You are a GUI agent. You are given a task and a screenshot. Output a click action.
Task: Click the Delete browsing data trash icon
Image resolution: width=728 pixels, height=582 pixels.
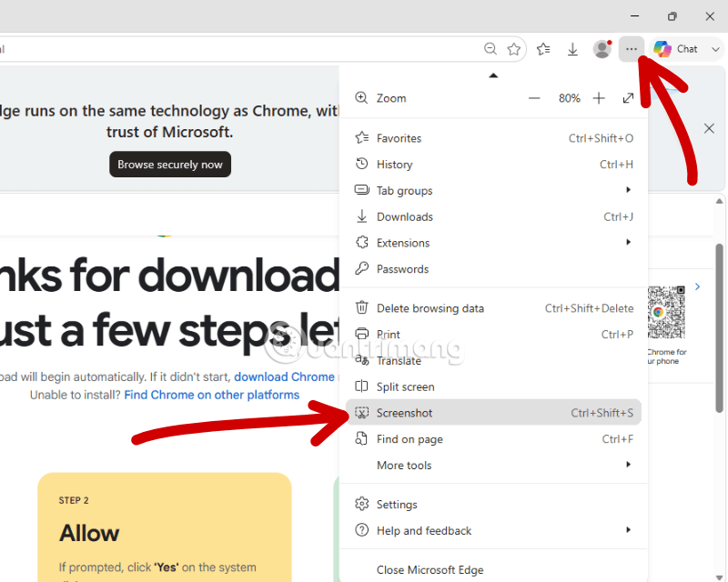pos(361,307)
